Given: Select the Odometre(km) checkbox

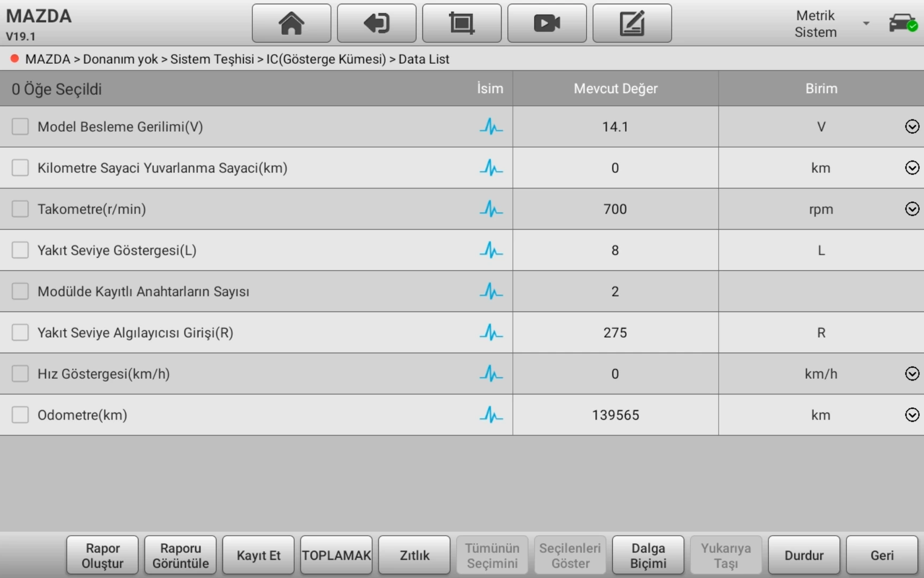Looking at the screenshot, I should click(x=20, y=415).
